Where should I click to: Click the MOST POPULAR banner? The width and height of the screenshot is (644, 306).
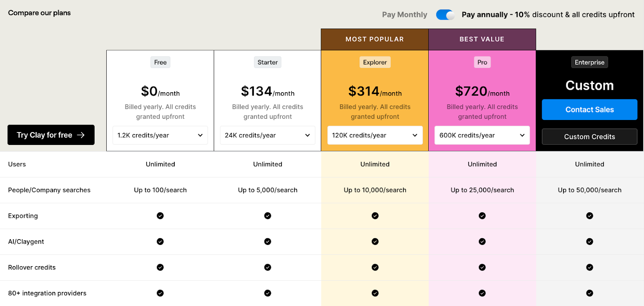tap(375, 39)
